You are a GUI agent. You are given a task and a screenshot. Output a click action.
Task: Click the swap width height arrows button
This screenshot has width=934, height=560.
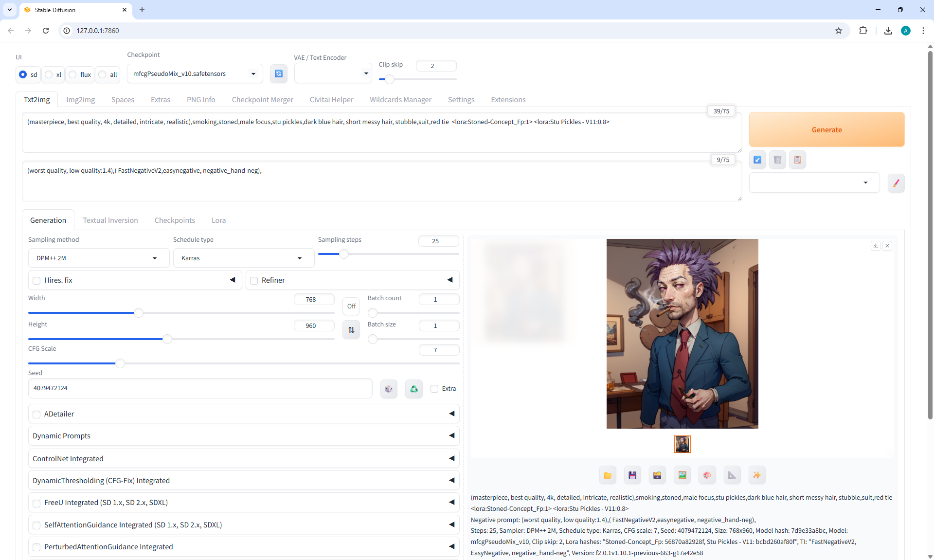tap(351, 330)
